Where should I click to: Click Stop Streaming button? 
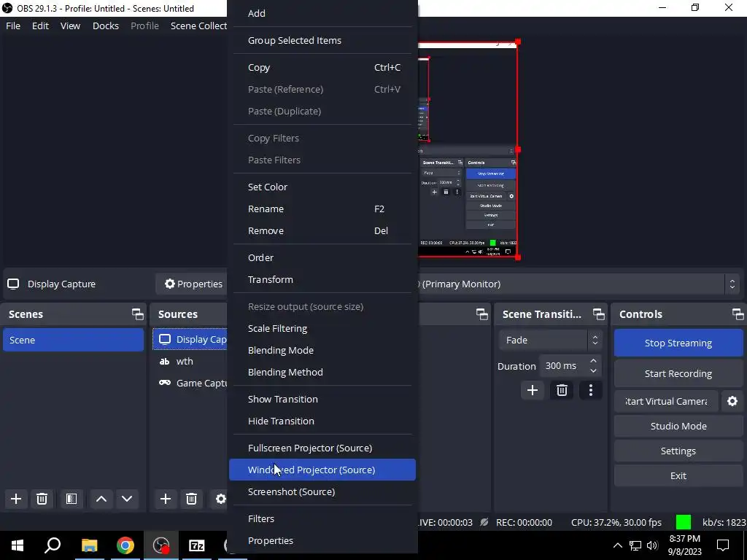pos(678,343)
